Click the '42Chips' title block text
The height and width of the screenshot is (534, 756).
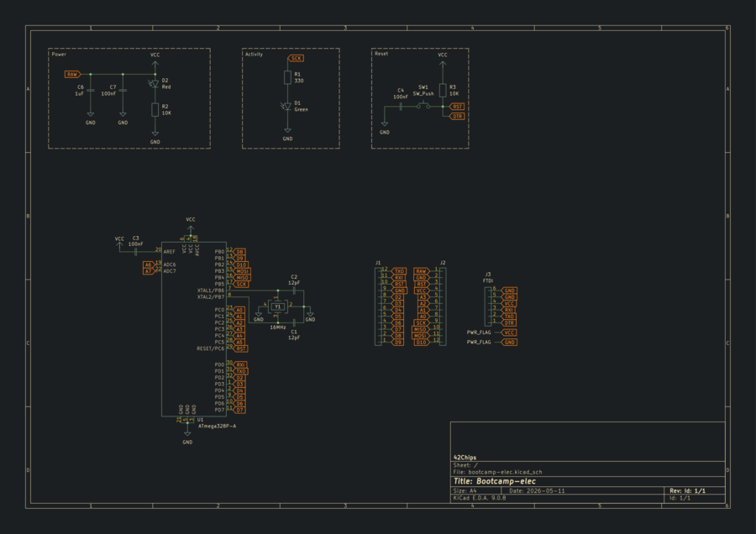pos(465,458)
